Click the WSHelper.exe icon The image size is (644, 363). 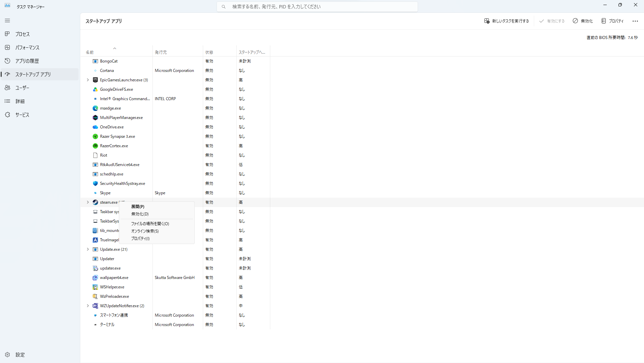click(x=95, y=287)
